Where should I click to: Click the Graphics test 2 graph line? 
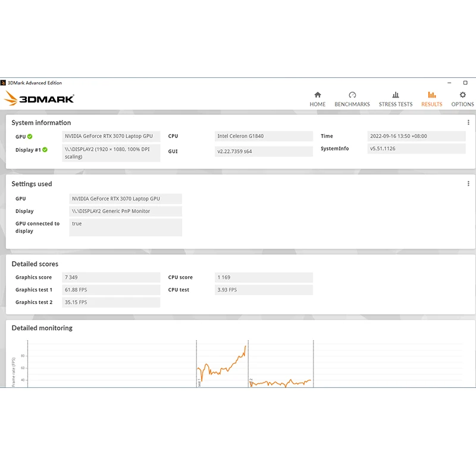click(281, 383)
